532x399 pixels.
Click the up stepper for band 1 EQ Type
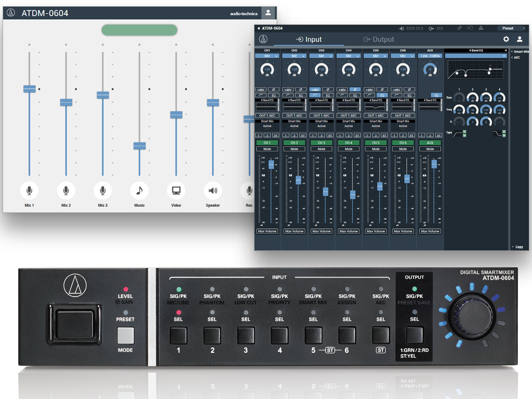(x=465, y=131)
